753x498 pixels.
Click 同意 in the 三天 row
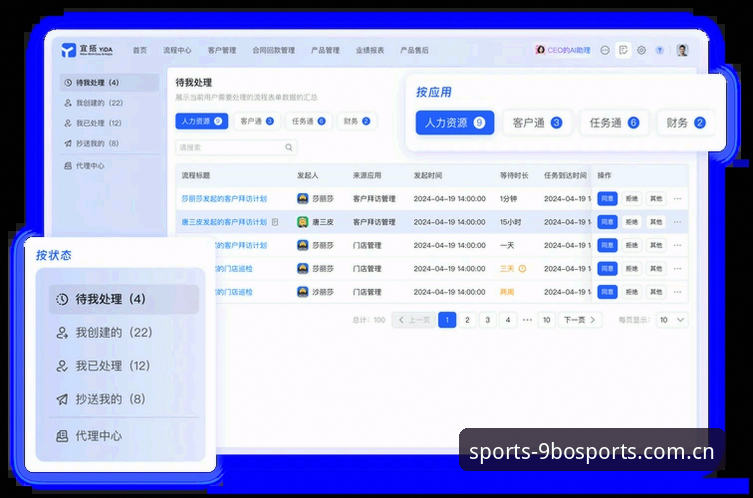click(607, 268)
